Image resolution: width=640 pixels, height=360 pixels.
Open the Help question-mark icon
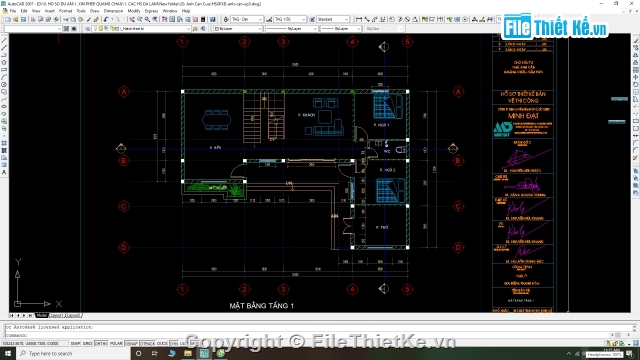coord(212,19)
